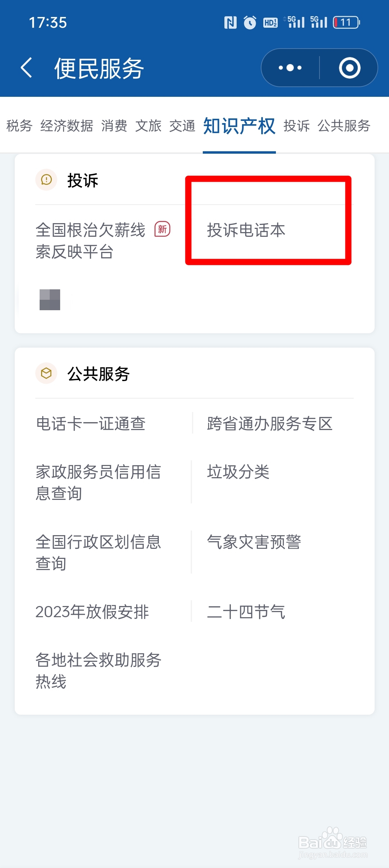Image resolution: width=389 pixels, height=868 pixels.
Task: Open 全国根治欠薪线索反映平台
Action: click(x=90, y=240)
